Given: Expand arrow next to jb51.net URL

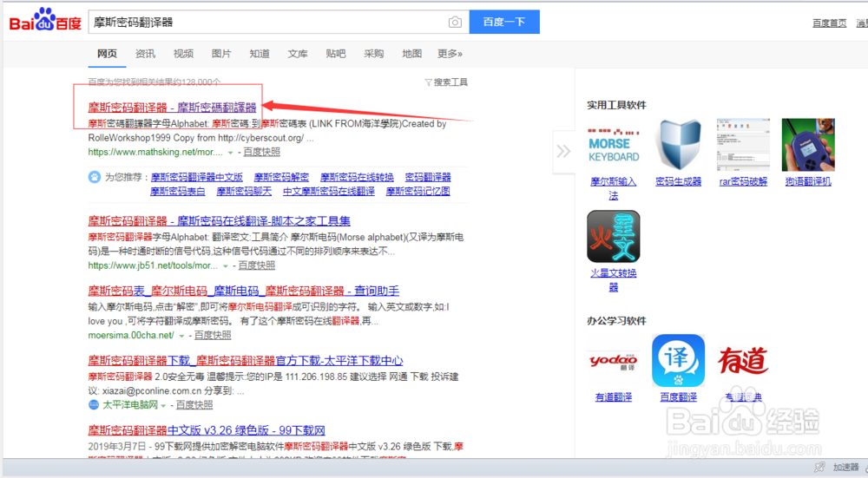Looking at the screenshot, I should (x=226, y=266).
